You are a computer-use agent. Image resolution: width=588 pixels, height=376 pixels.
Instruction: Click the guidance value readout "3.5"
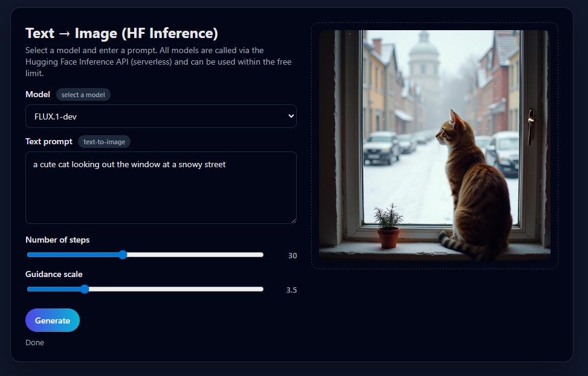click(x=291, y=290)
